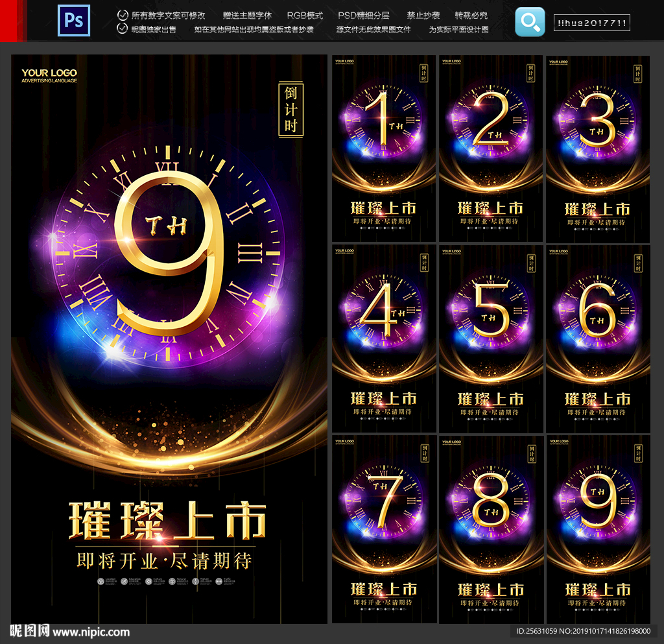Click the checkmark beside 昵图独家出售
Image resolution: width=664 pixels, height=644 pixels.
pyautogui.click(x=123, y=29)
